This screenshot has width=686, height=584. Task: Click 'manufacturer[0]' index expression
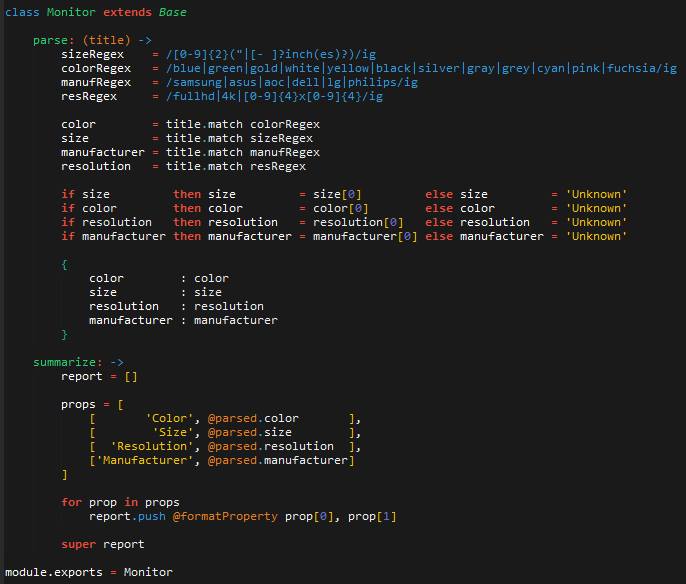tap(365, 236)
